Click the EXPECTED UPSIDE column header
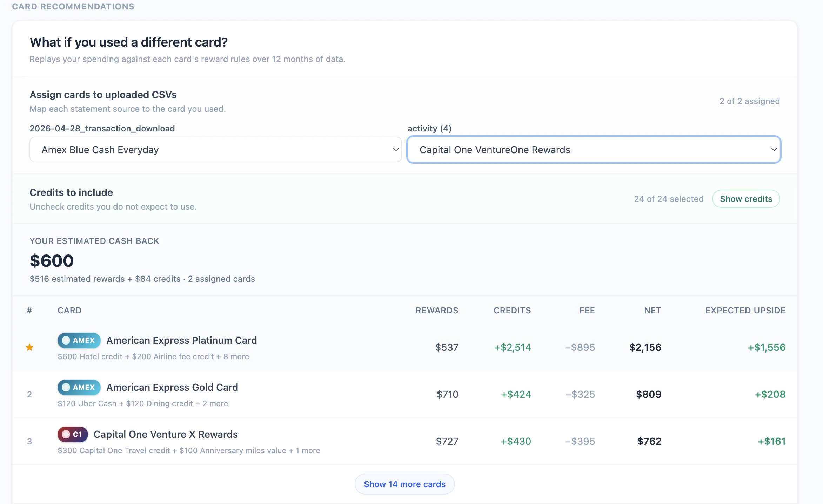Viewport: 823px width, 504px height. click(745, 311)
